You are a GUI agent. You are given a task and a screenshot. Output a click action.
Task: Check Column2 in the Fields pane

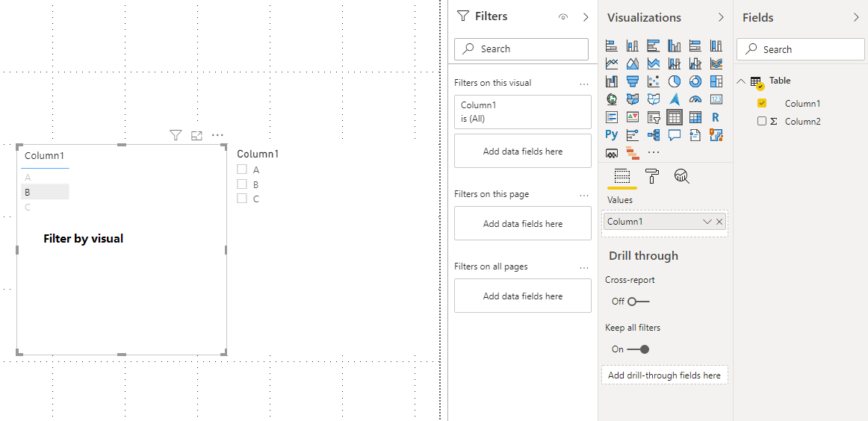point(762,121)
